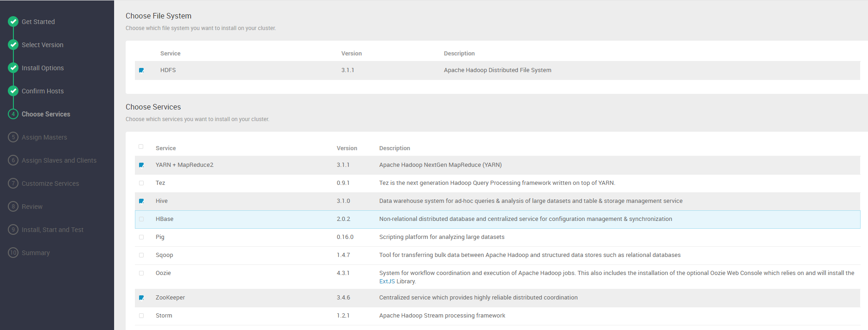Select the Choose Services wizard step
This screenshot has height=330, width=868.
click(46, 114)
